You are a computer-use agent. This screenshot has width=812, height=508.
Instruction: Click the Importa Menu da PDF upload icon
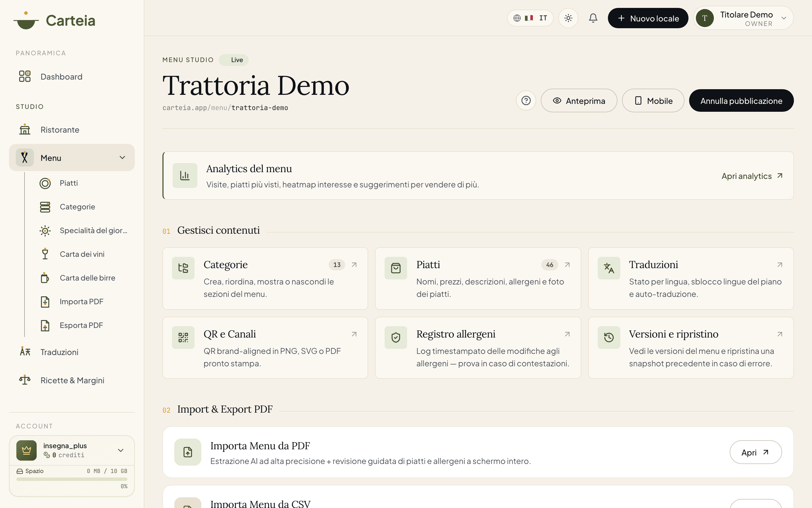click(x=188, y=452)
